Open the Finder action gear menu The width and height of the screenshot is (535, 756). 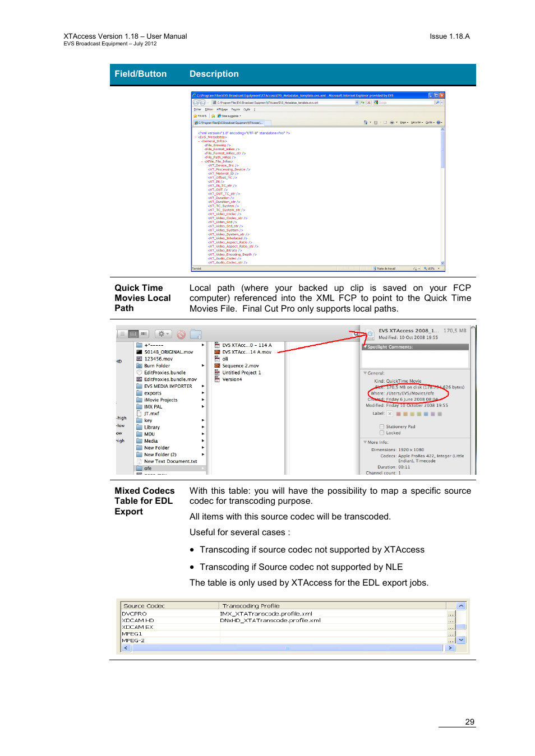(x=163, y=334)
